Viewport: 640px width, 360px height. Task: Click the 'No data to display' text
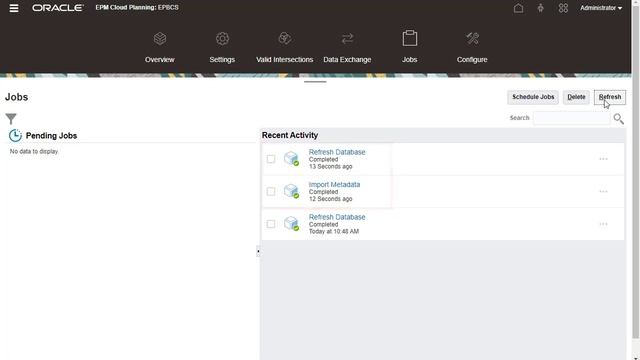pos(34,151)
